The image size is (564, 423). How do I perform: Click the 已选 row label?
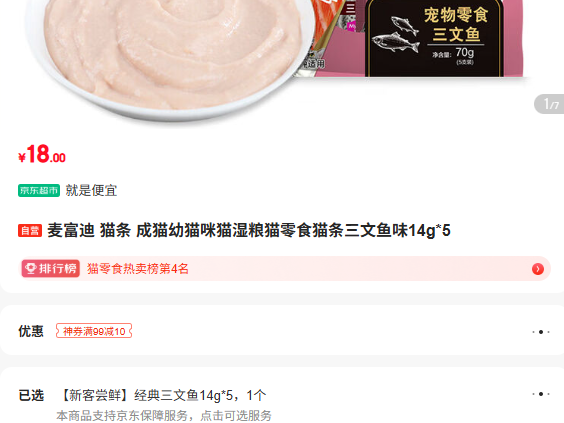(31, 395)
